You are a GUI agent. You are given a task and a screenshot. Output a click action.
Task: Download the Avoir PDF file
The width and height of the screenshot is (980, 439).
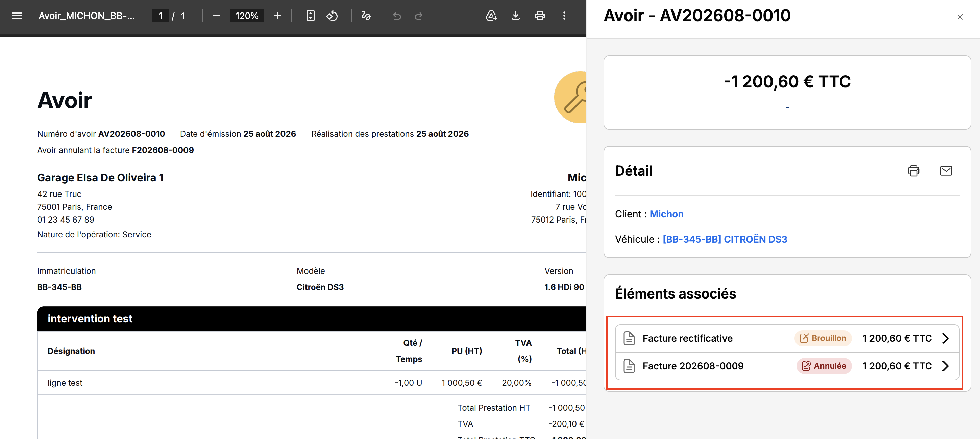[x=515, y=16]
